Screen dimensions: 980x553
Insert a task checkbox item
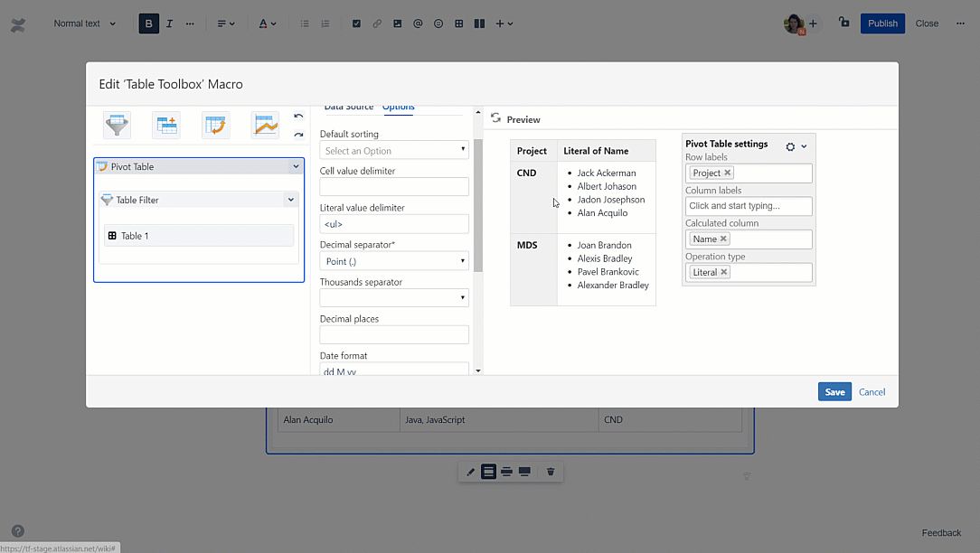click(x=356, y=23)
